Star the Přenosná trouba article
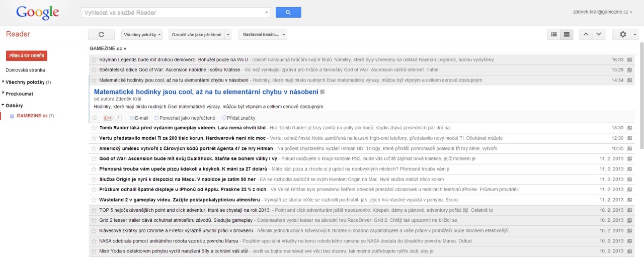This screenshot has width=644, height=257. (94, 169)
